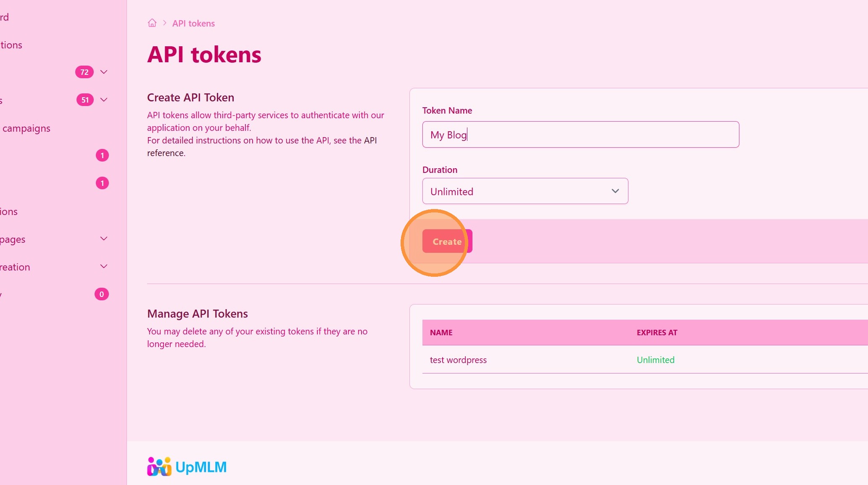Click the sidebar badge showing 72
Viewport: 868px width, 485px height.
coord(84,72)
